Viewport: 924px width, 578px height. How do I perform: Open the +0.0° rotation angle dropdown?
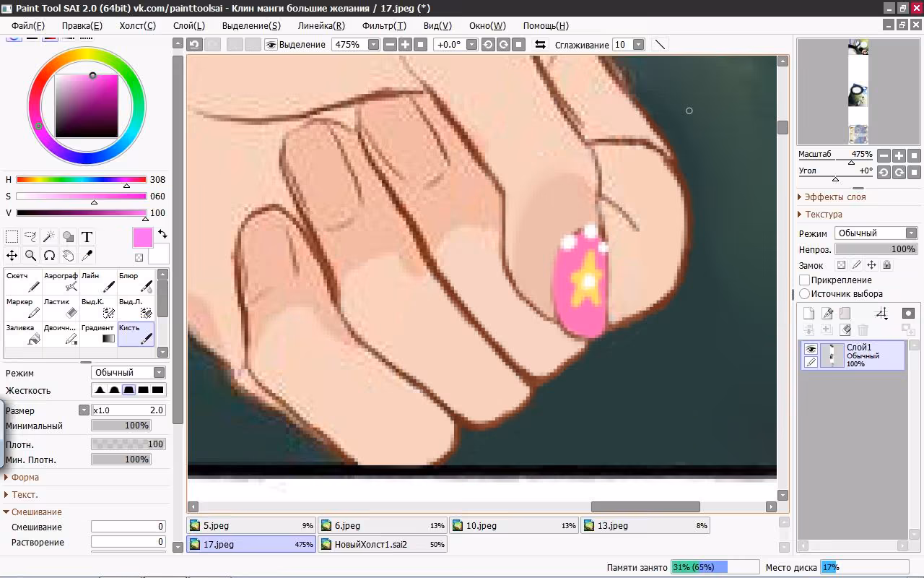tap(472, 45)
